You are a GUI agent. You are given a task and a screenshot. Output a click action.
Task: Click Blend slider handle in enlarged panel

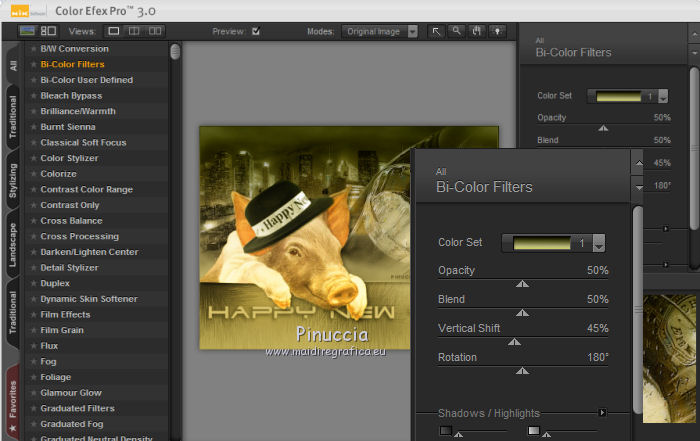click(x=522, y=313)
